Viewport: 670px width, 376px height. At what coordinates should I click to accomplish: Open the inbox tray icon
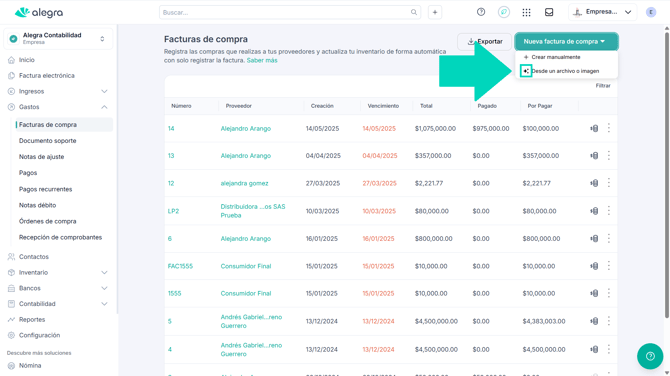click(x=549, y=12)
